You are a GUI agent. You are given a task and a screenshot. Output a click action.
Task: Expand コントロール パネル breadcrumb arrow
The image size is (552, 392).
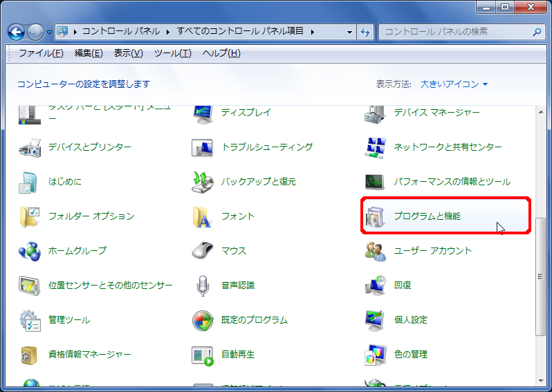165,32
